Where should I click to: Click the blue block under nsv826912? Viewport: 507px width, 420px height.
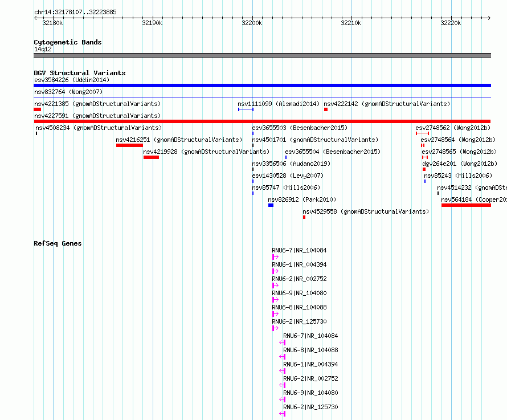pos(271,205)
